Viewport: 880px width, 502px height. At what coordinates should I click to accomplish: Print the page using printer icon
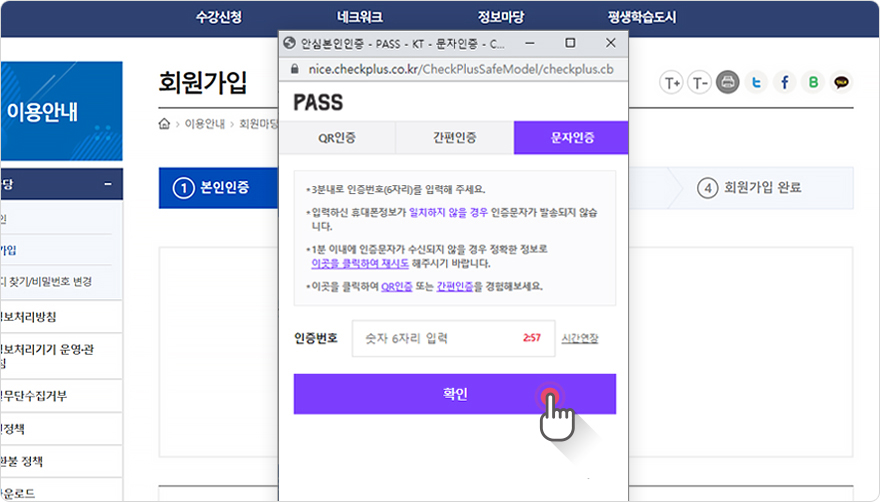point(728,83)
